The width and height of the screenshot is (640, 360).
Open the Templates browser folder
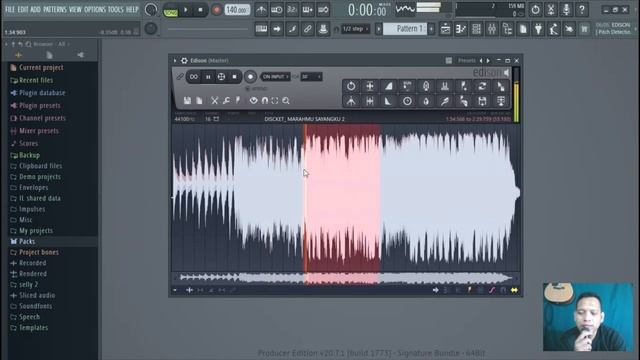33,328
